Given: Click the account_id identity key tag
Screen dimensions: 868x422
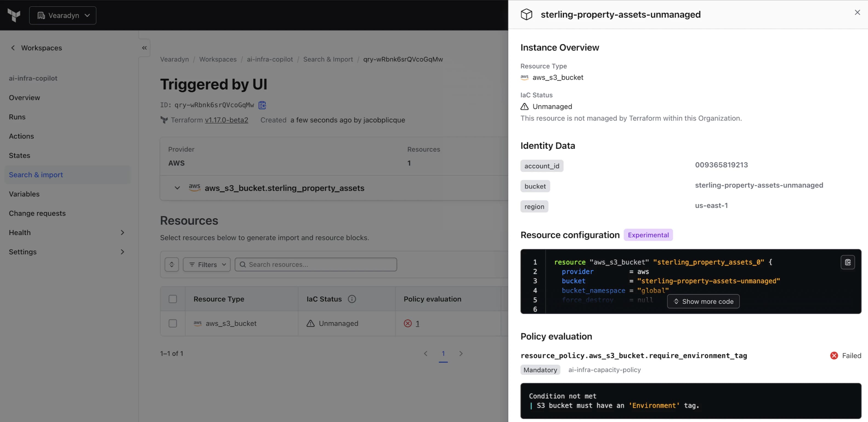Looking at the screenshot, I should [x=541, y=166].
